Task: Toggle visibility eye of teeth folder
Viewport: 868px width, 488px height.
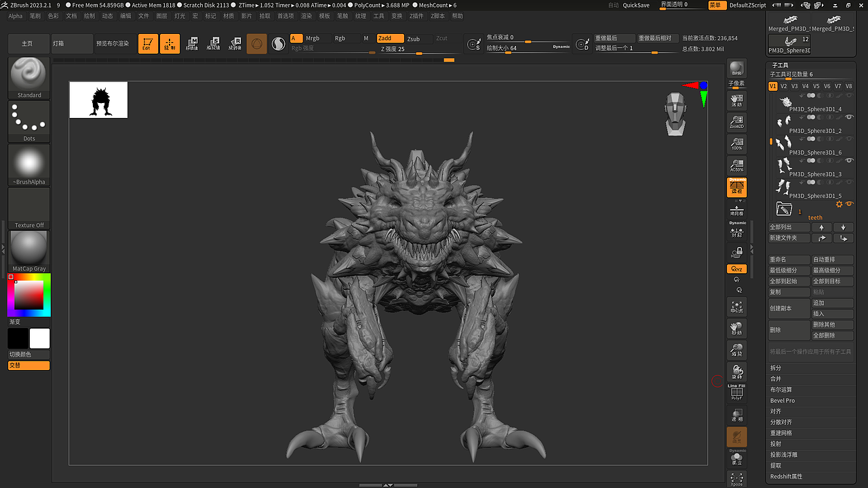Action: tap(849, 204)
